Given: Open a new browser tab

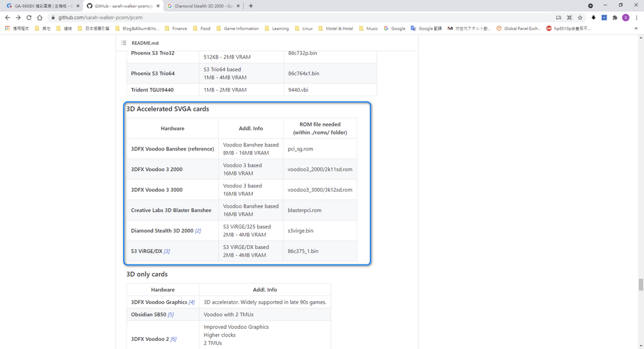Looking at the screenshot, I should pos(250,6).
